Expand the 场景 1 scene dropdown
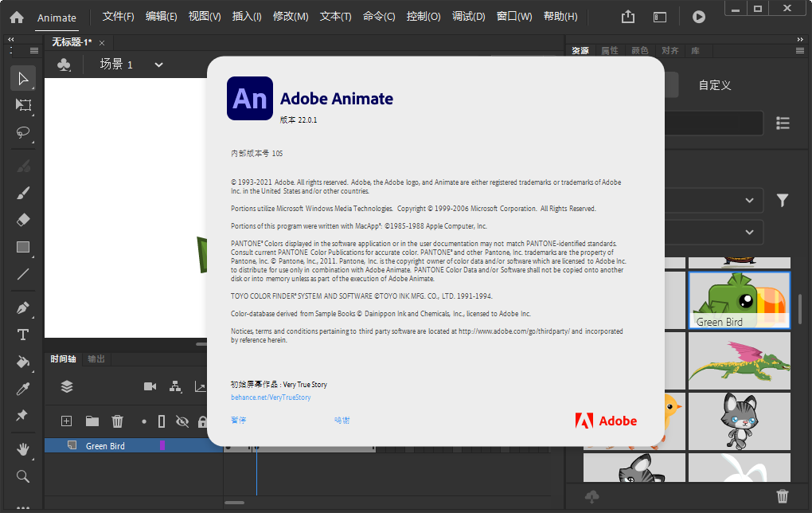The height and width of the screenshot is (513, 812). pyautogui.click(x=158, y=65)
